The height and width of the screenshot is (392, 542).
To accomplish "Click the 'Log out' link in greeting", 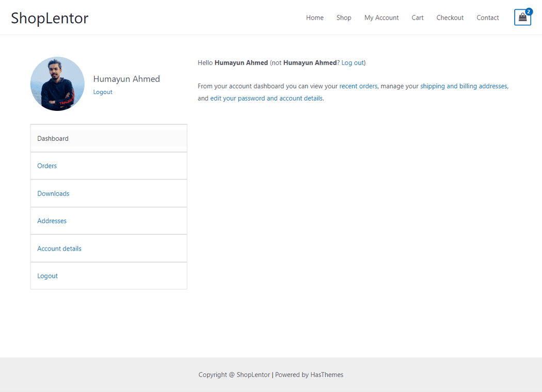I will pyautogui.click(x=352, y=62).
